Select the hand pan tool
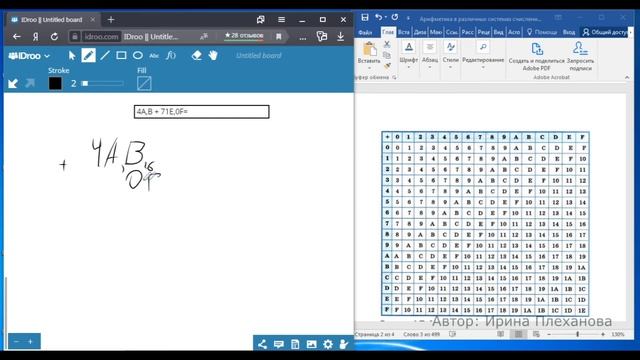The width and height of the screenshot is (640, 360). pyautogui.click(x=213, y=56)
